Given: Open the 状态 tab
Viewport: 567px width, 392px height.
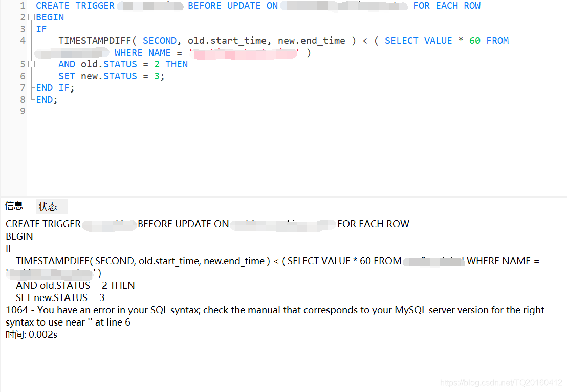Looking at the screenshot, I should point(48,206).
